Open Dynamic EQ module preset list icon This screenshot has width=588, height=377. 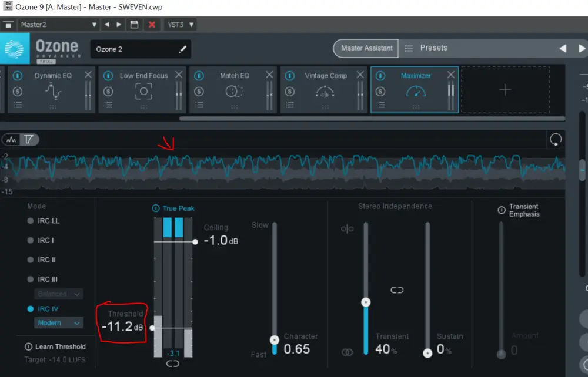tap(18, 105)
